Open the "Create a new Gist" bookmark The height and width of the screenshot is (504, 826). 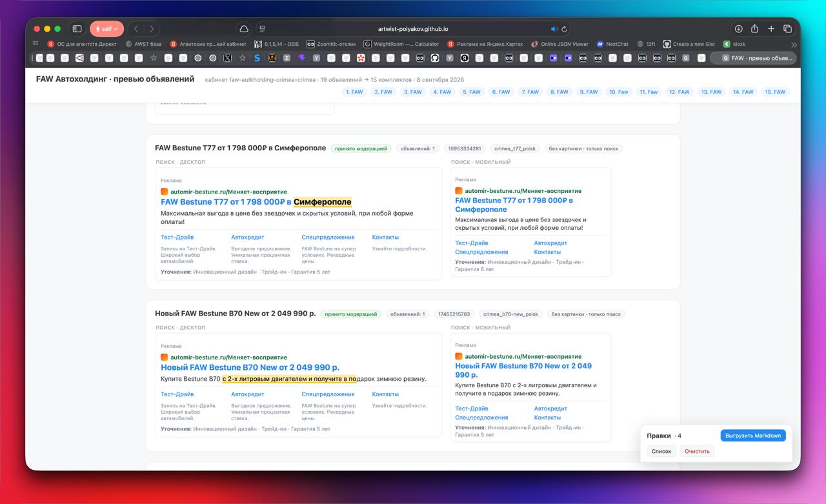pyautogui.click(x=689, y=44)
